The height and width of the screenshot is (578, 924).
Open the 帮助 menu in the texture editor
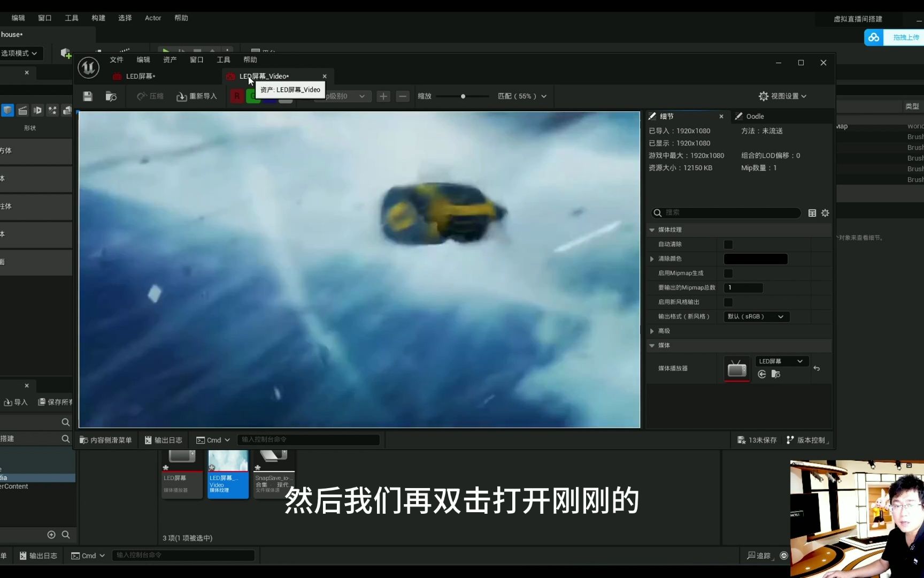pos(250,60)
